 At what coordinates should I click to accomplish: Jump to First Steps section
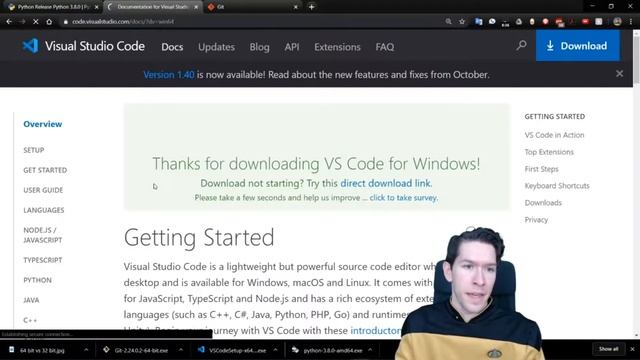541,169
